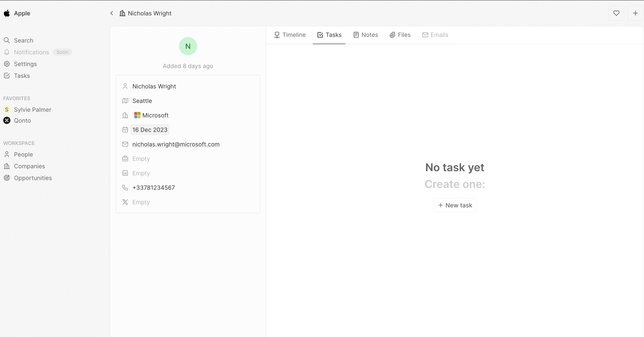The image size is (644, 337).
Task: Open the 16 Dec 2023 date picker
Action: click(150, 130)
